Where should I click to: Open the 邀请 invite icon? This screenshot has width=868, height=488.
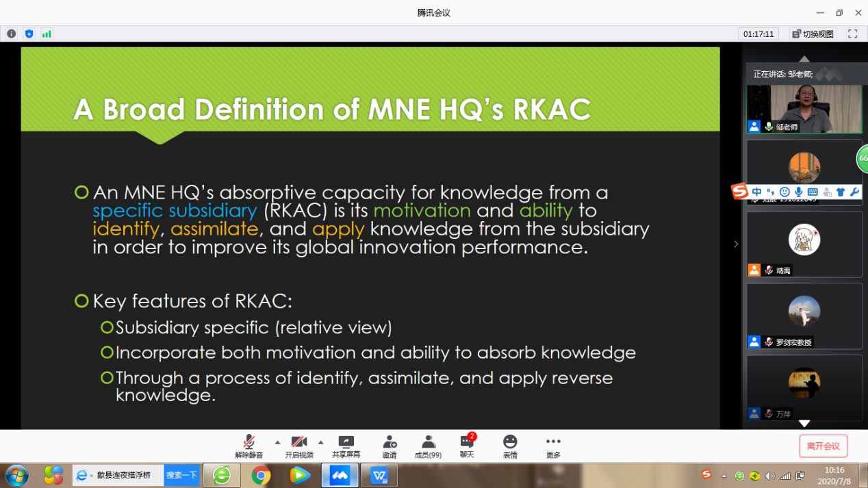pos(390,447)
